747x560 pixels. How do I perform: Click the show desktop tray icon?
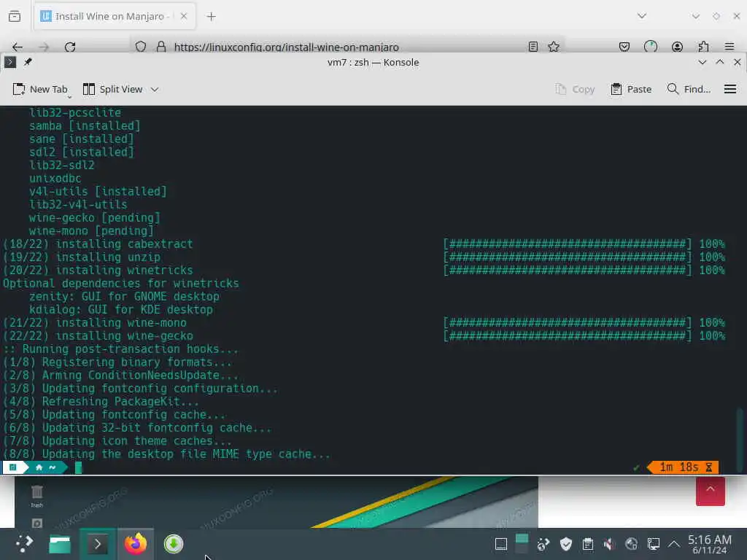point(500,544)
